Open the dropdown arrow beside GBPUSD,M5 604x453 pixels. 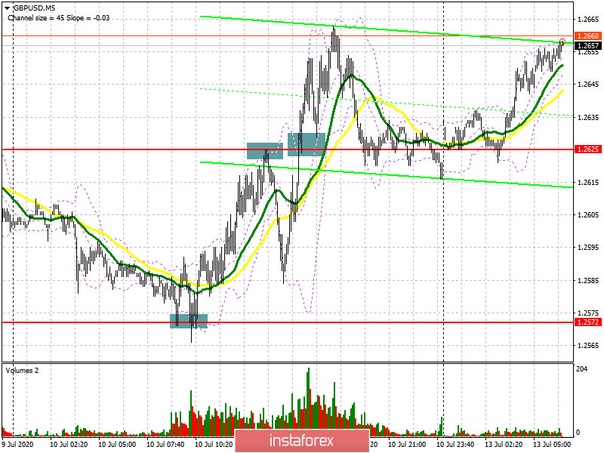7,8
